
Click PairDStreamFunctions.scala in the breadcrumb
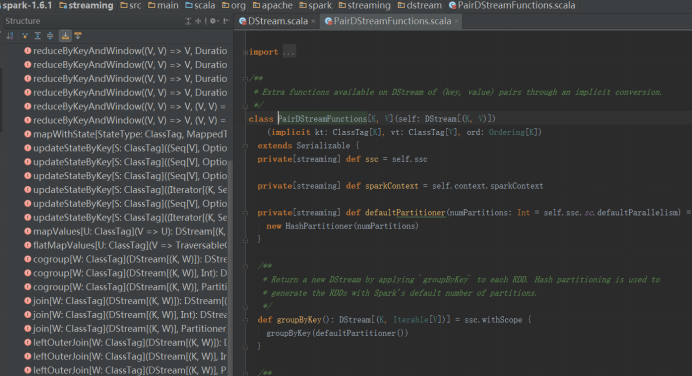(512, 5)
